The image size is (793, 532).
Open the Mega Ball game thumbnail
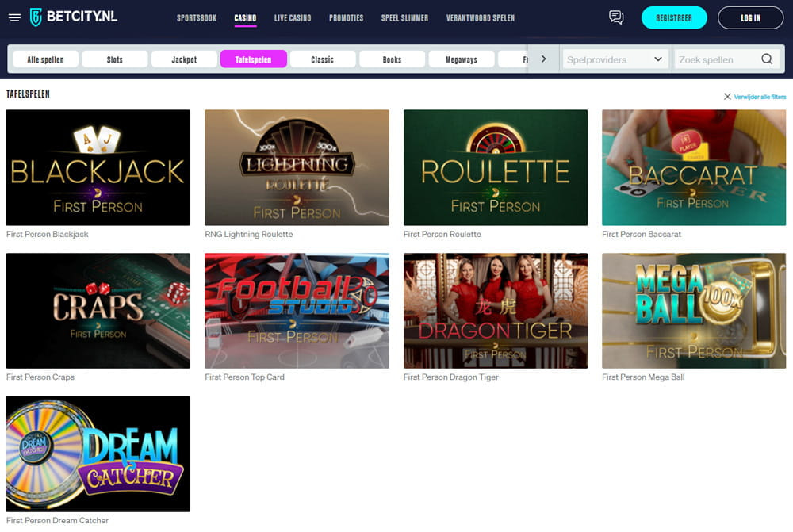click(694, 311)
